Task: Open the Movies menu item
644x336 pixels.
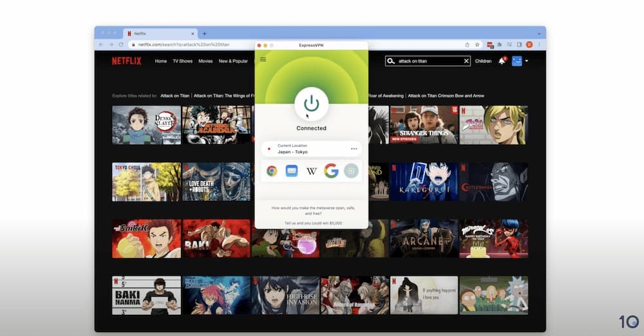Action: [205, 61]
